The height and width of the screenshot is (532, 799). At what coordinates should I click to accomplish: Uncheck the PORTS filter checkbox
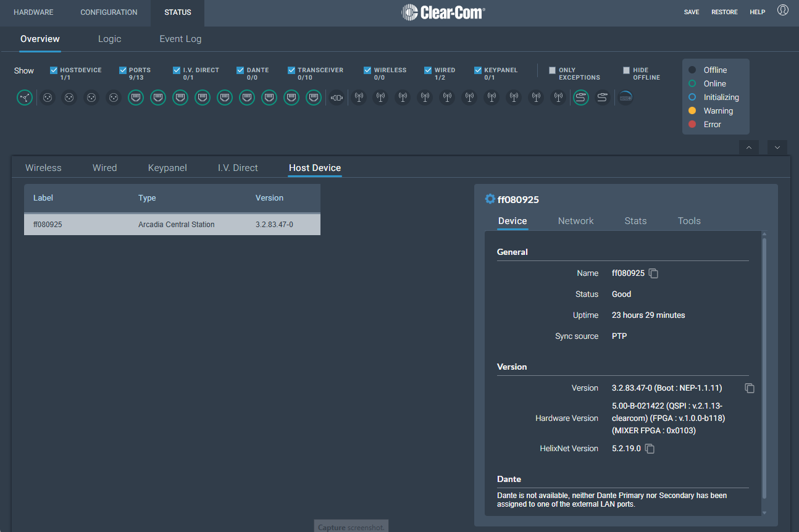pyautogui.click(x=123, y=70)
